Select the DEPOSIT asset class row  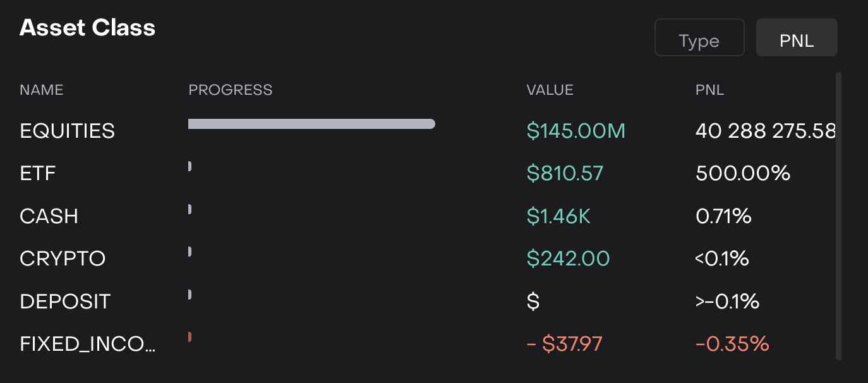[65, 301]
